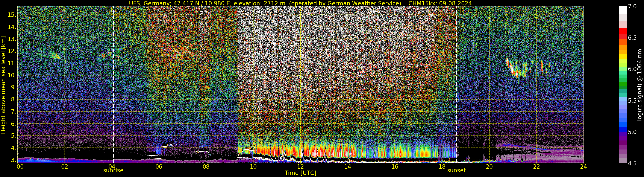The width and height of the screenshot is (644, 177).
Task: Click the time-axis tick label '02'
Action: (65, 166)
